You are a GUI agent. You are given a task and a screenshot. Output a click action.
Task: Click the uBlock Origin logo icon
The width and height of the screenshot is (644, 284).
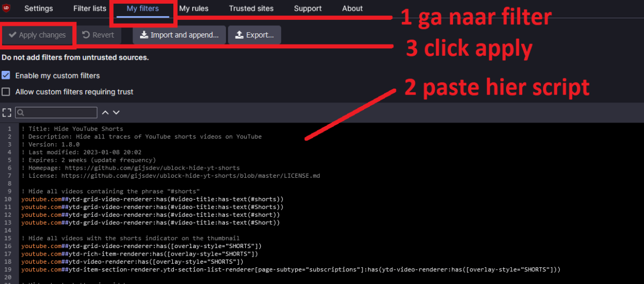(6, 8)
